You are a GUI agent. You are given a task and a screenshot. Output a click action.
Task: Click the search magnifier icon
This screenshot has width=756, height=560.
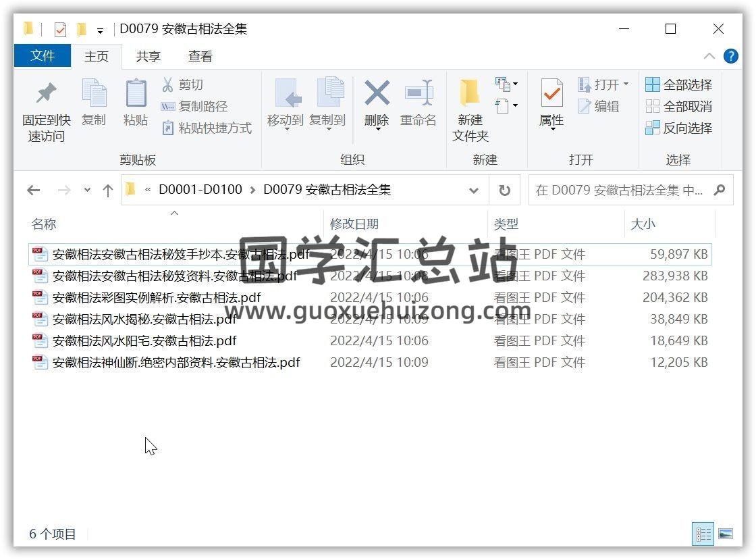pyautogui.click(x=720, y=190)
